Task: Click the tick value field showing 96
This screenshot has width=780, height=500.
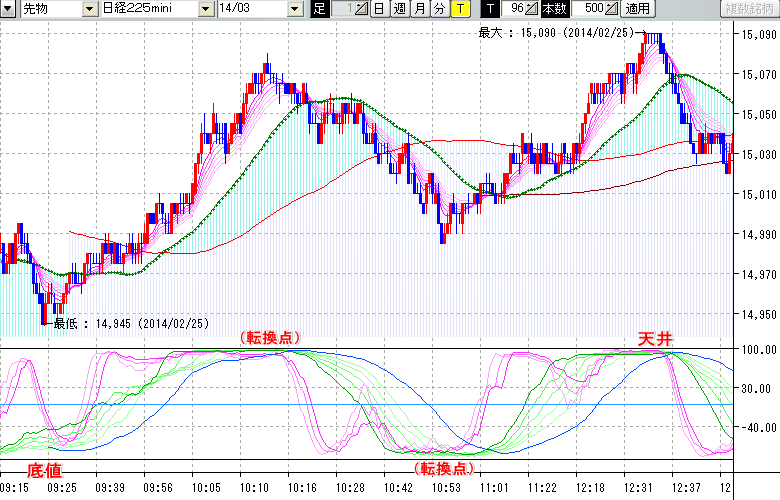Action: point(514,9)
